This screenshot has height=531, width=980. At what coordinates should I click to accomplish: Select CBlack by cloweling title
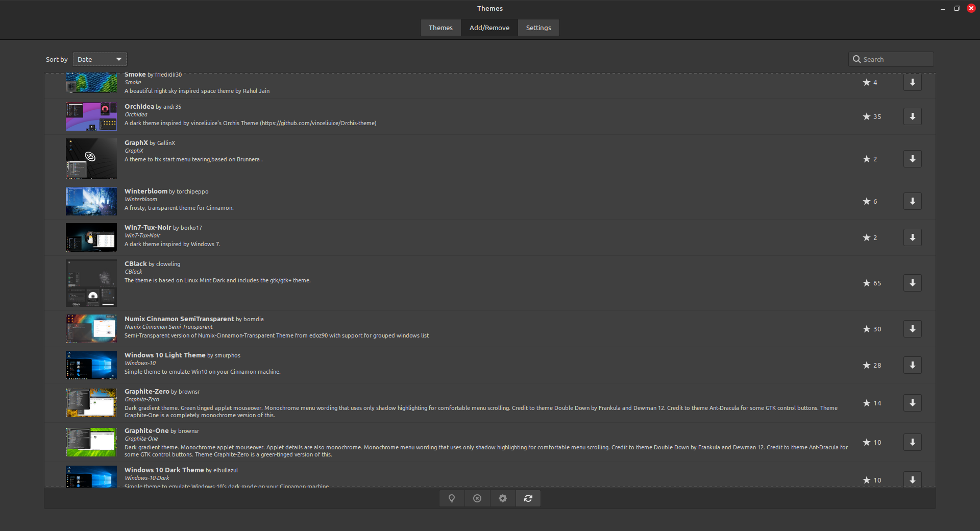coord(152,263)
